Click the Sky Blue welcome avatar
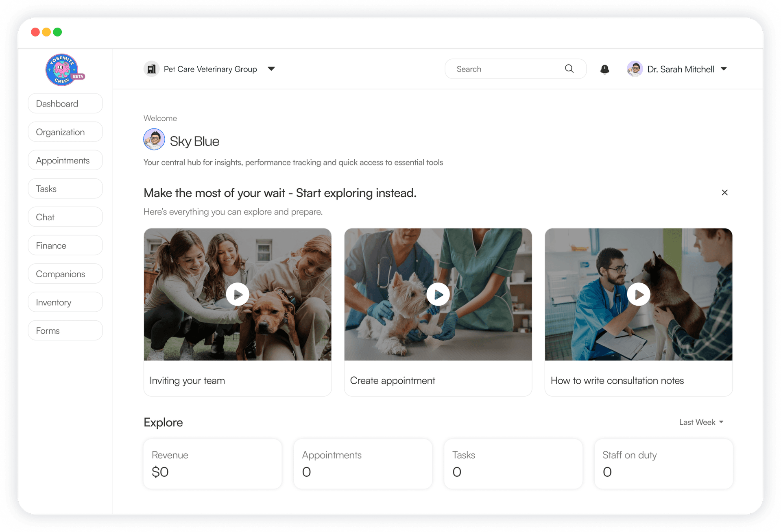781x532 pixels. tap(154, 139)
